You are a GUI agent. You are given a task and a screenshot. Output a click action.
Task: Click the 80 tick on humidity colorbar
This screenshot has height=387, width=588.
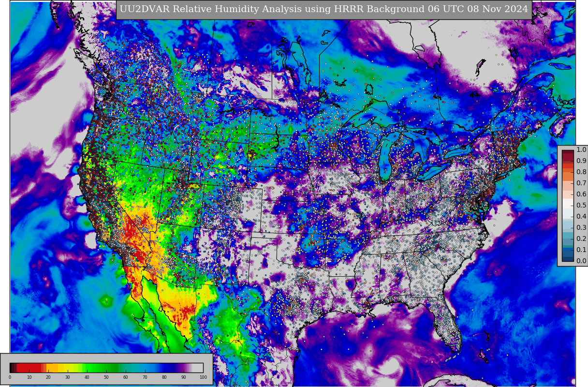164,377
